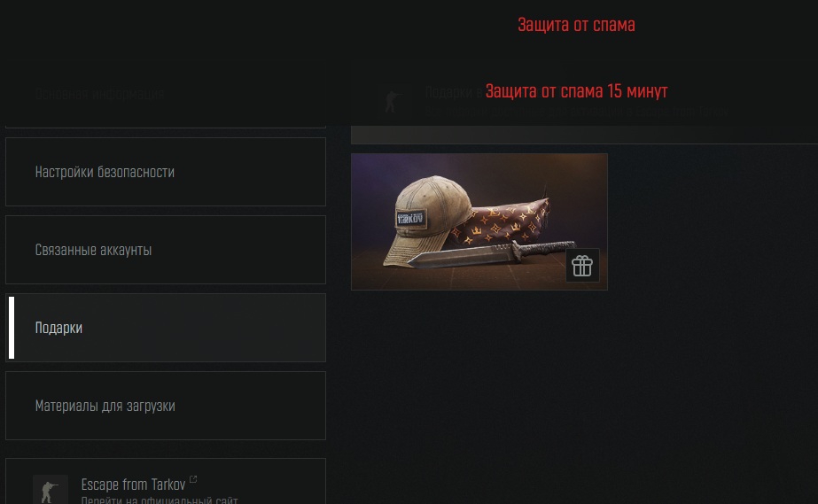The height and width of the screenshot is (504, 818).
Task: Open the Связанные аккаунты section
Action: click(x=166, y=250)
